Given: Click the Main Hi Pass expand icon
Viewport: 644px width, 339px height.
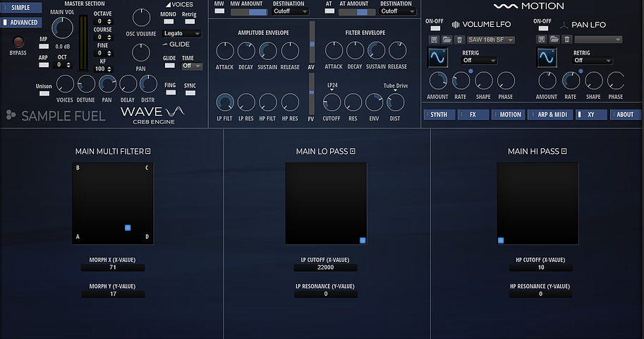Looking at the screenshot, I should 564,151.
